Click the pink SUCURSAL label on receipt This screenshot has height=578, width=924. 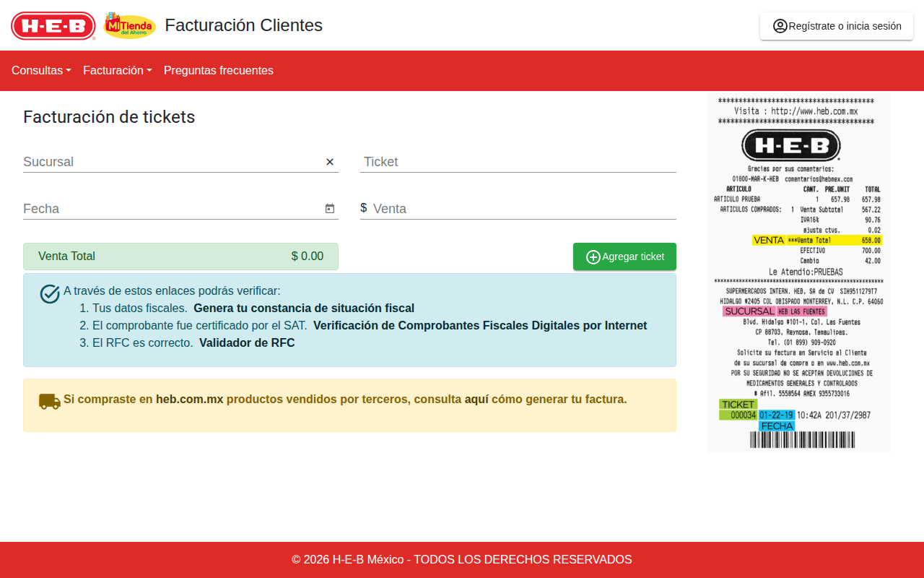[749, 311]
